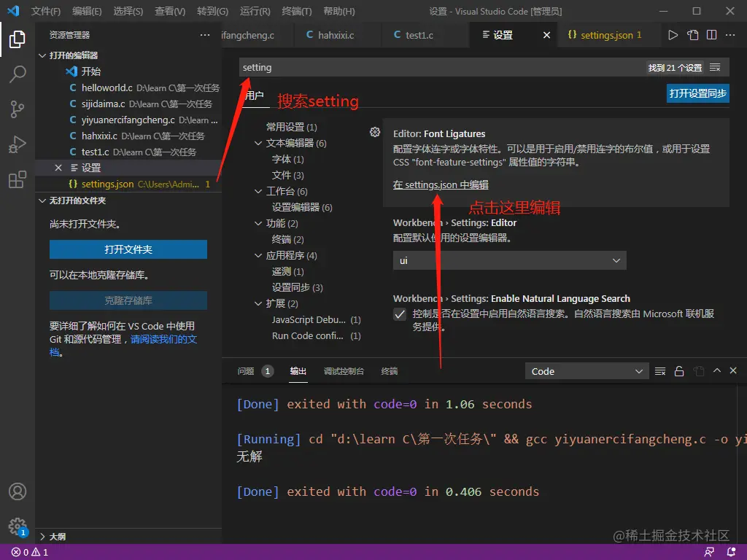This screenshot has width=747, height=560.
Task: Close the output panel
Action: click(733, 370)
